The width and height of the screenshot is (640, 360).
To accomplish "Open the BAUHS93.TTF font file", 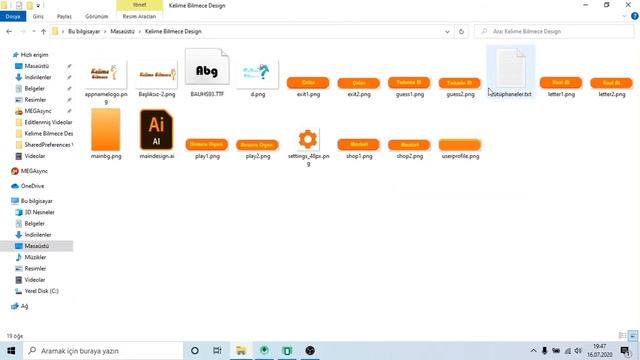I will coord(207,73).
